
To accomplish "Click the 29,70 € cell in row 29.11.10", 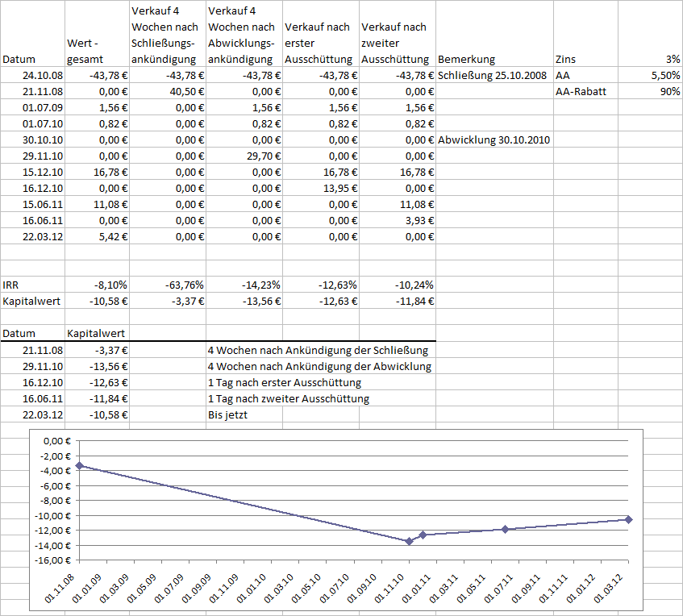I will pos(244,156).
